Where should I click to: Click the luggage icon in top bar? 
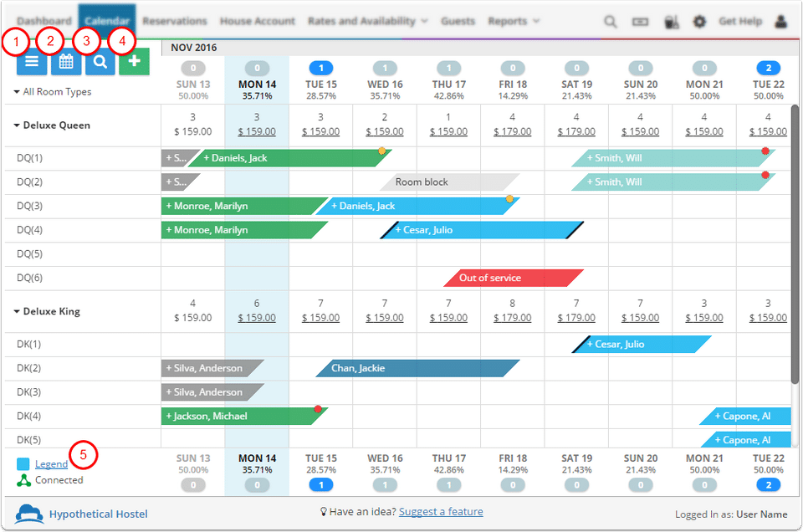[671, 22]
